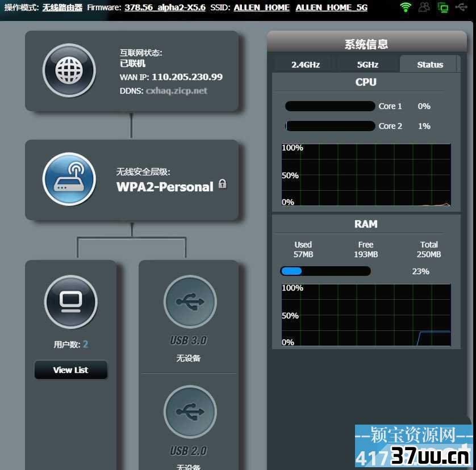Click the Core 2 1% value
Screen dimensions: 476x470
coord(424,126)
